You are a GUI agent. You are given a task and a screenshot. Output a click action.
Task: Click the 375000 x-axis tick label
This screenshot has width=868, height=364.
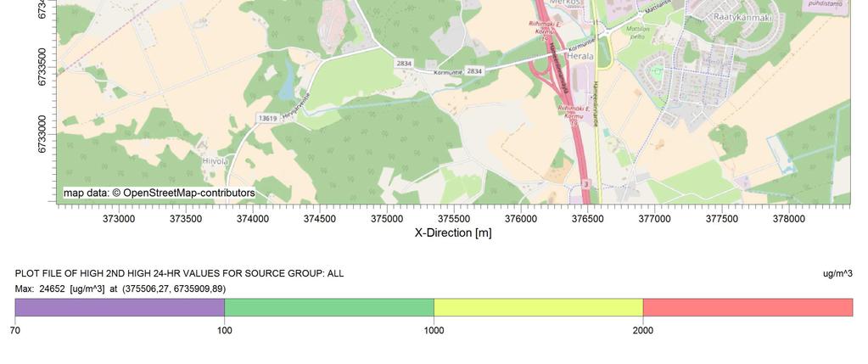click(387, 219)
